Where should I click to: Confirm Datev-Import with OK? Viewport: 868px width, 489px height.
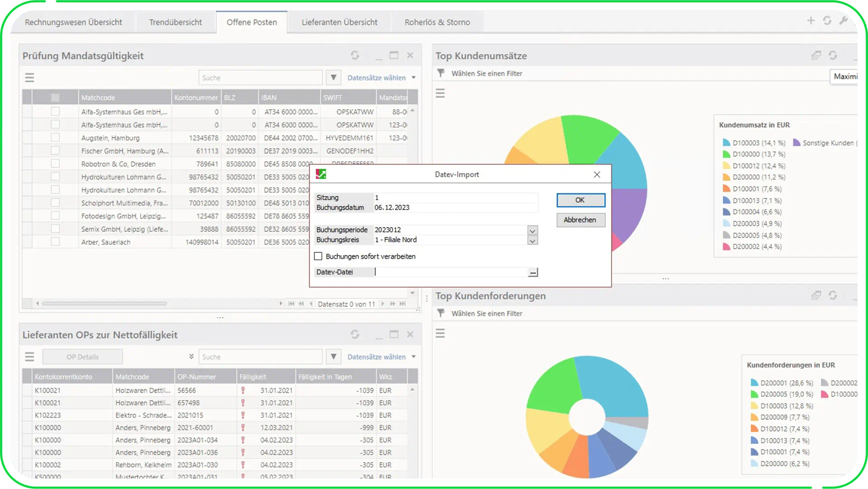click(x=580, y=200)
